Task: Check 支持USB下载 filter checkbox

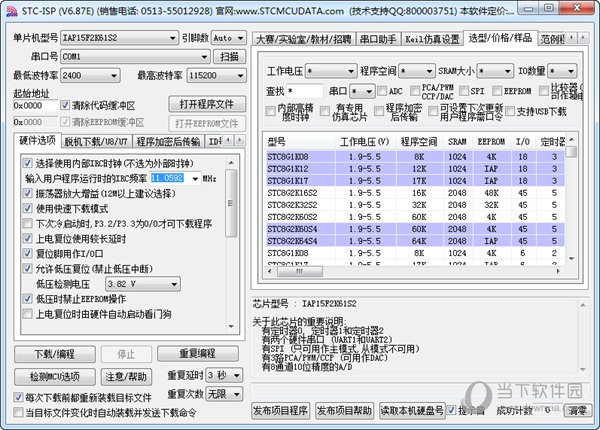Action: [x=510, y=111]
